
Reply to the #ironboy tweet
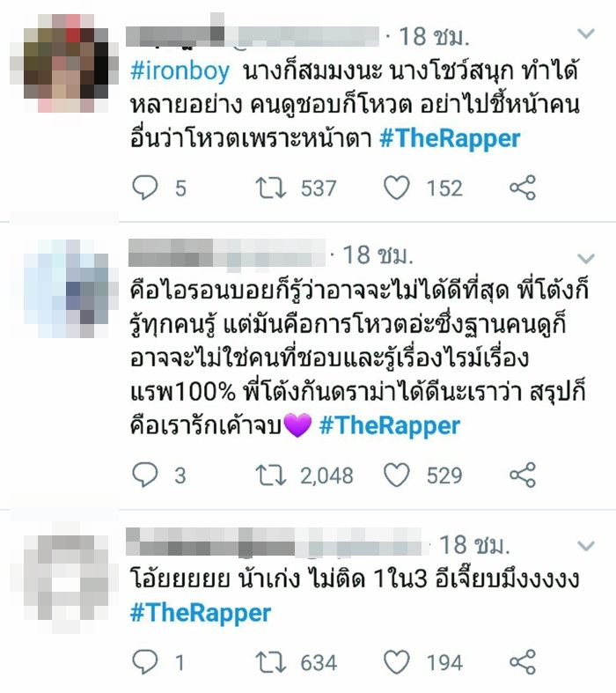click(x=145, y=188)
